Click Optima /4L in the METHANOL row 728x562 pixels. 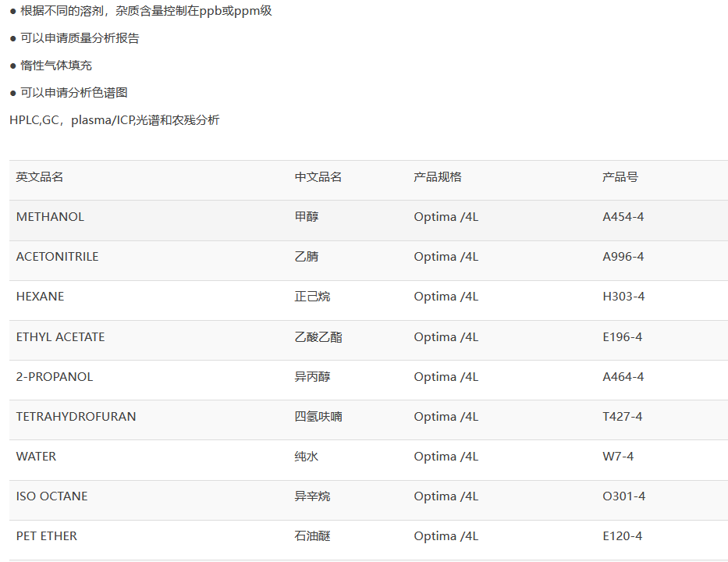click(x=446, y=217)
